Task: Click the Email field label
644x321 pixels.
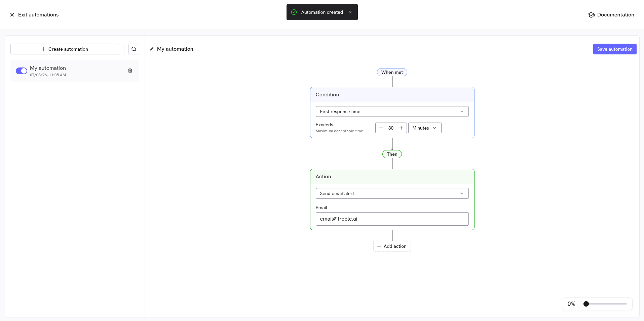Action: pyautogui.click(x=321, y=208)
